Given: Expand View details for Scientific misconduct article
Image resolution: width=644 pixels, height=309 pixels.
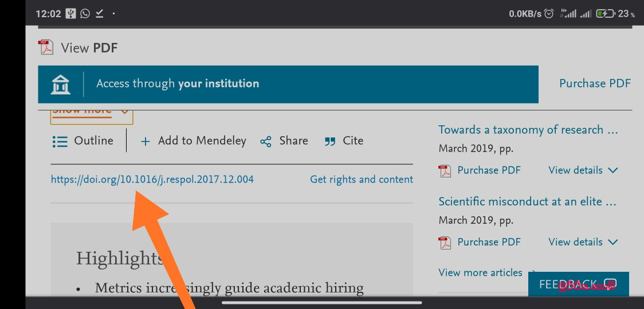Looking at the screenshot, I should (583, 242).
